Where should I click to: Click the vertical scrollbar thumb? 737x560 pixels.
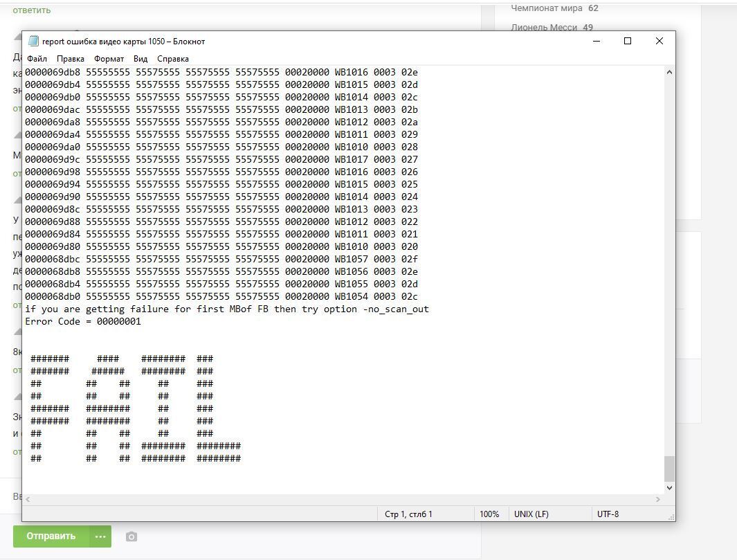click(669, 469)
